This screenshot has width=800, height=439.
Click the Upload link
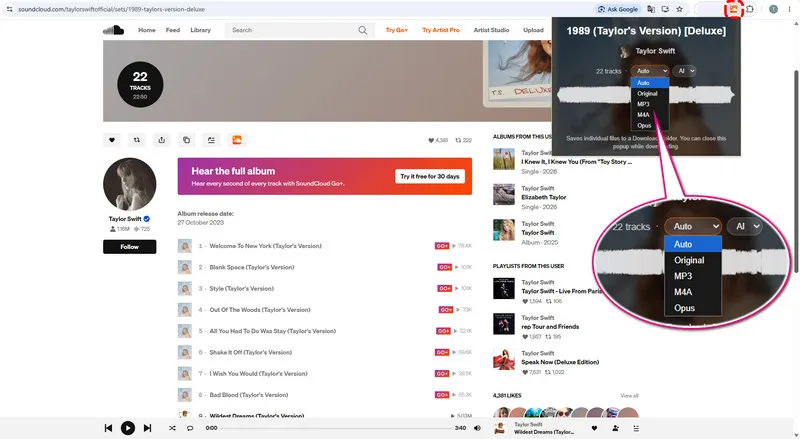coord(533,30)
